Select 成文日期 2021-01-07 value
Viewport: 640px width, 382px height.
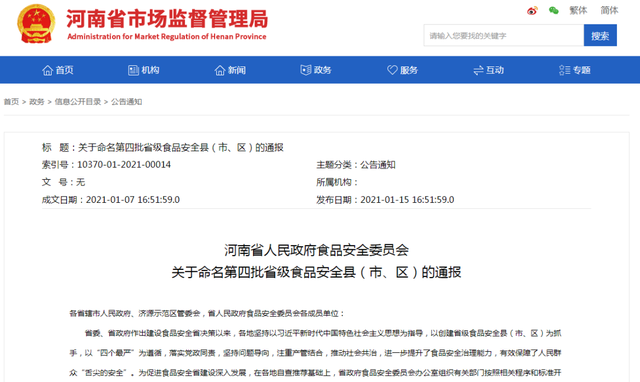133,200
